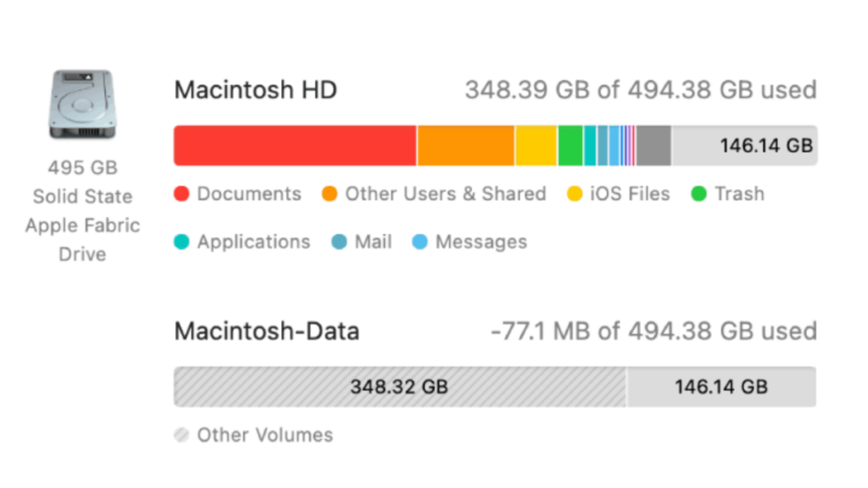868x488 pixels.
Task: Select the yellow iOS Files bar segment
Action: pos(536,146)
